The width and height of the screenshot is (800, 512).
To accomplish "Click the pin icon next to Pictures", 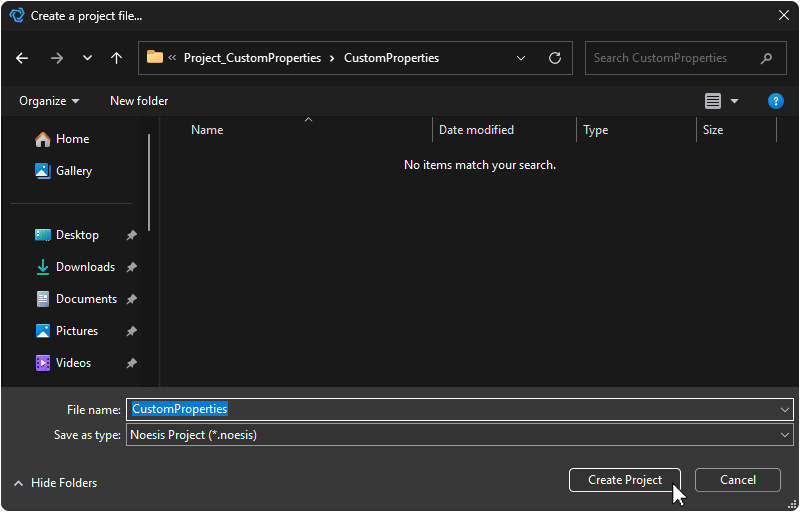I will pos(132,331).
